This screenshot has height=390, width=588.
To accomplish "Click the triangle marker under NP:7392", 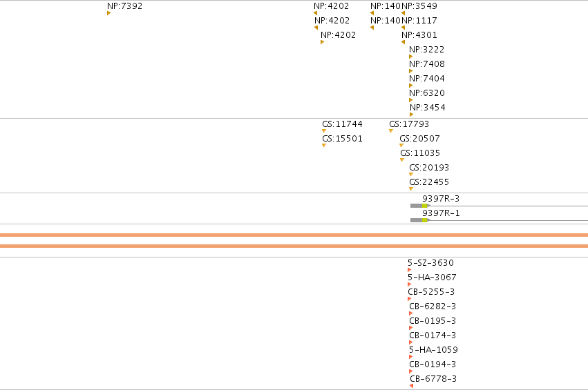I will [x=108, y=13].
